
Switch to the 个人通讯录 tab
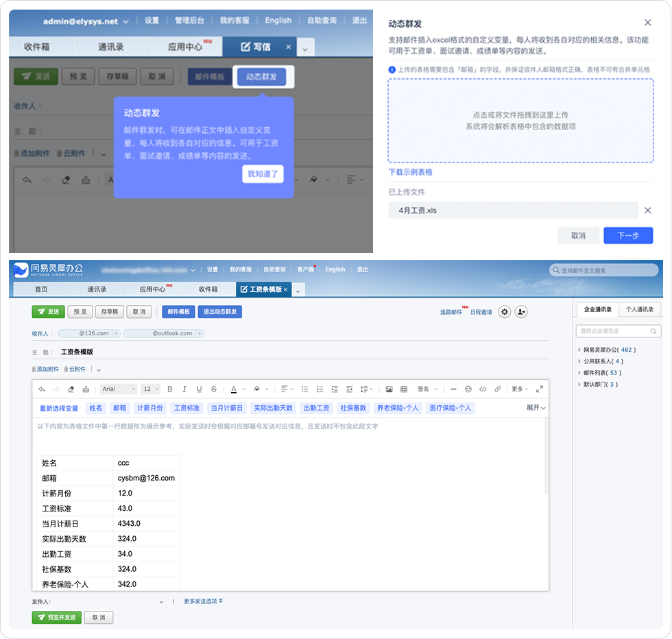point(639,309)
